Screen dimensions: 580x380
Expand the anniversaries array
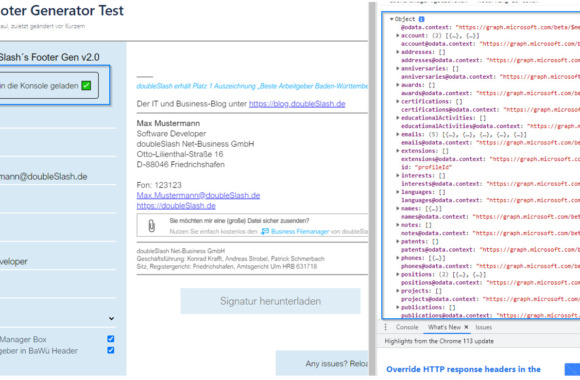point(398,68)
